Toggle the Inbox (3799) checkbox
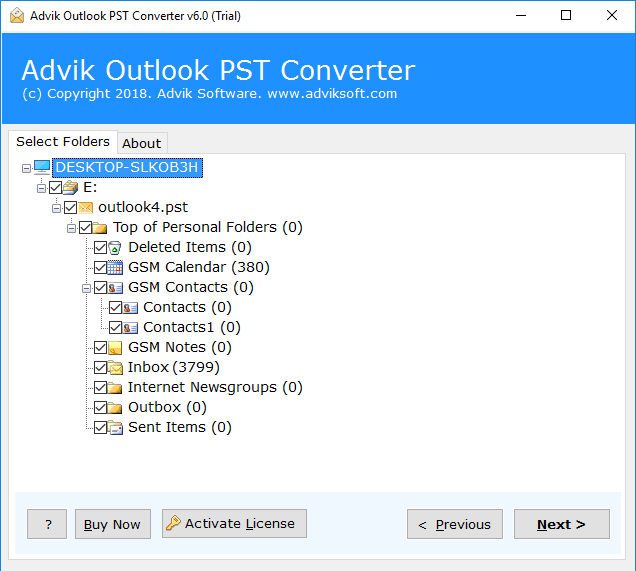 [100, 367]
